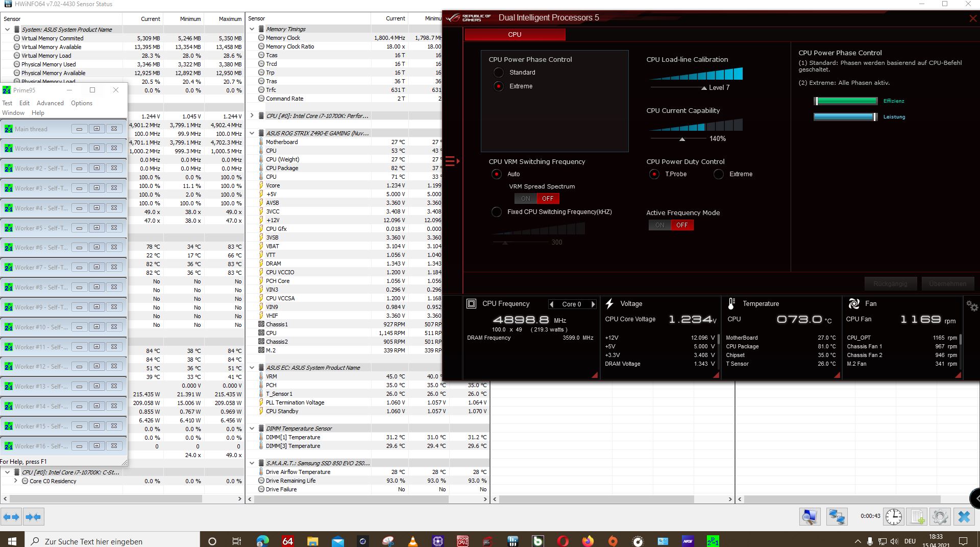This screenshot has width=980, height=547.
Task: Shrink HWiNFO columns with inward arrows button
Action: pyautogui.click(x=33, y=517)
